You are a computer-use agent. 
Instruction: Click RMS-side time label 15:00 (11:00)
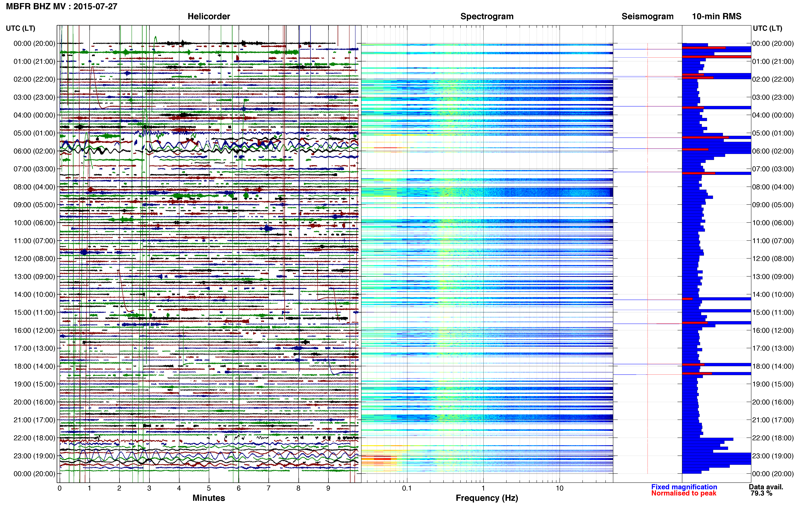[x=773, y=312]
